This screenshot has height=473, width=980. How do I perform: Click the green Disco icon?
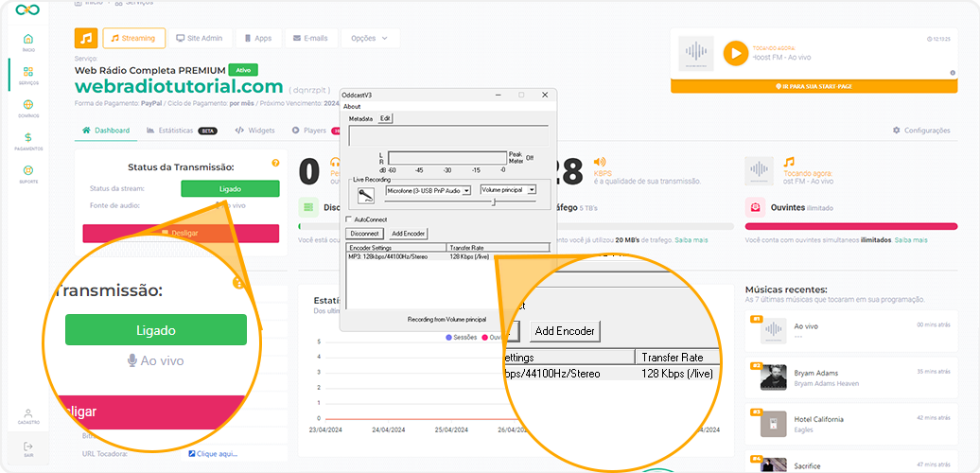point(308,207)
